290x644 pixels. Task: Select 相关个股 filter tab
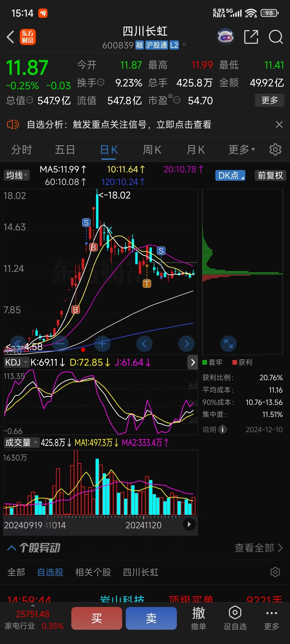93,572
